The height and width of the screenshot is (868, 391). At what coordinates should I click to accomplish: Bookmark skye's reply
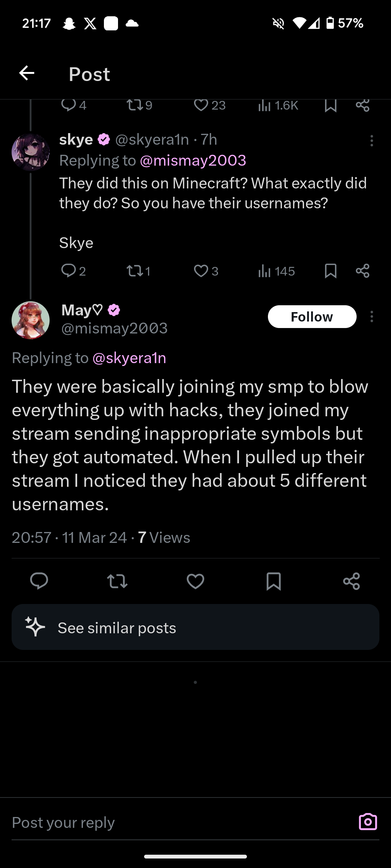331,271
